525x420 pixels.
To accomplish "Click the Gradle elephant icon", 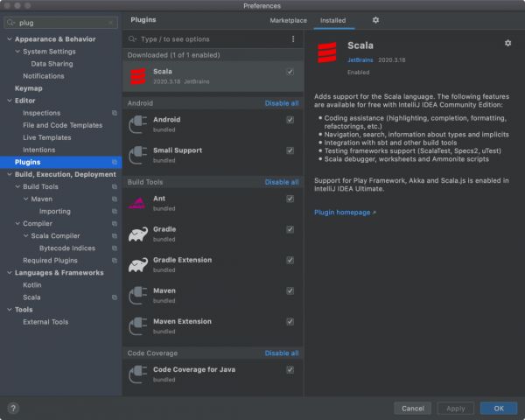I will coord(137,234).
